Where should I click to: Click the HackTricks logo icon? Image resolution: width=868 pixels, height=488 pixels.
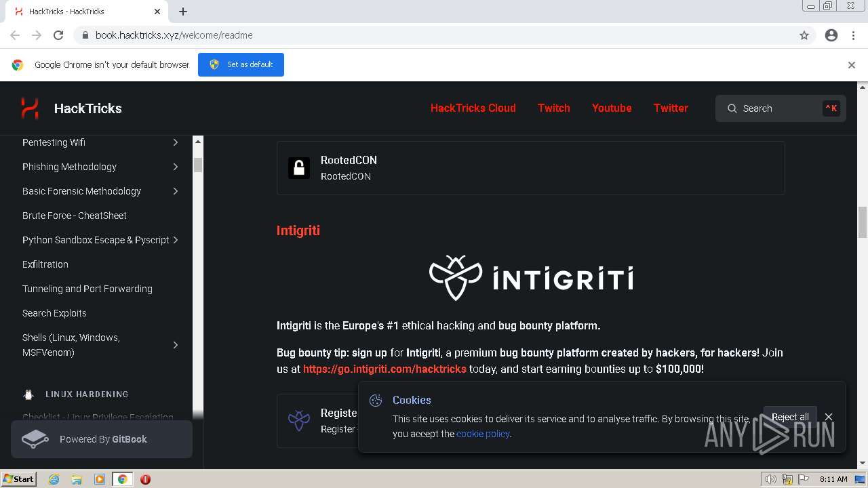(x=30, y=108)
